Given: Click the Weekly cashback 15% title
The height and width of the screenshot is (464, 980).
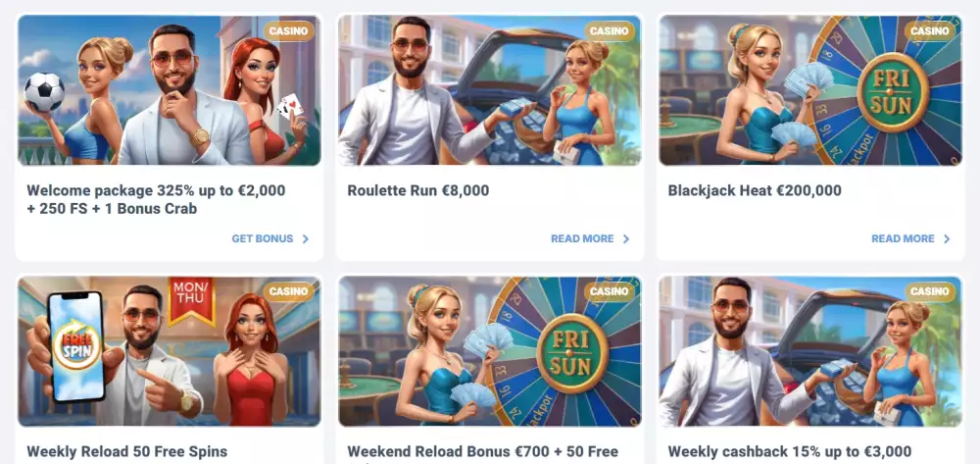Looking at the screenshot, I should pyautogui.click(x=790, y=451).
